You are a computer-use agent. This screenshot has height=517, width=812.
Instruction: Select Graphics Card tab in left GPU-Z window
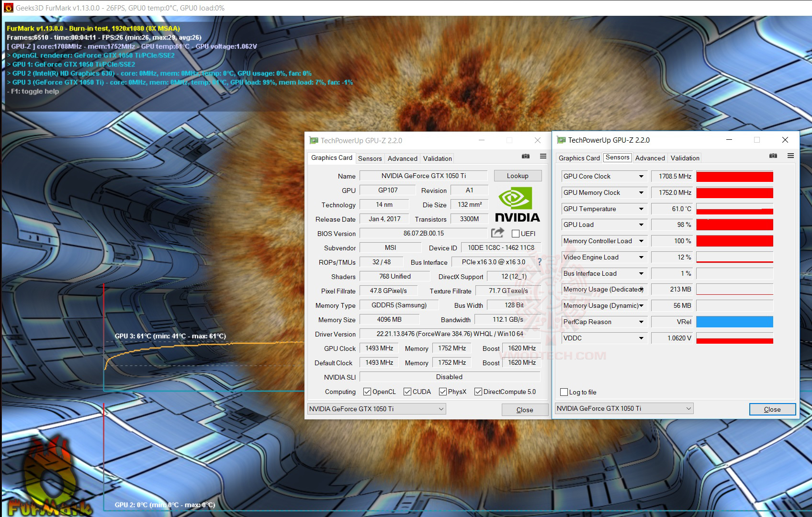(332, 157)
